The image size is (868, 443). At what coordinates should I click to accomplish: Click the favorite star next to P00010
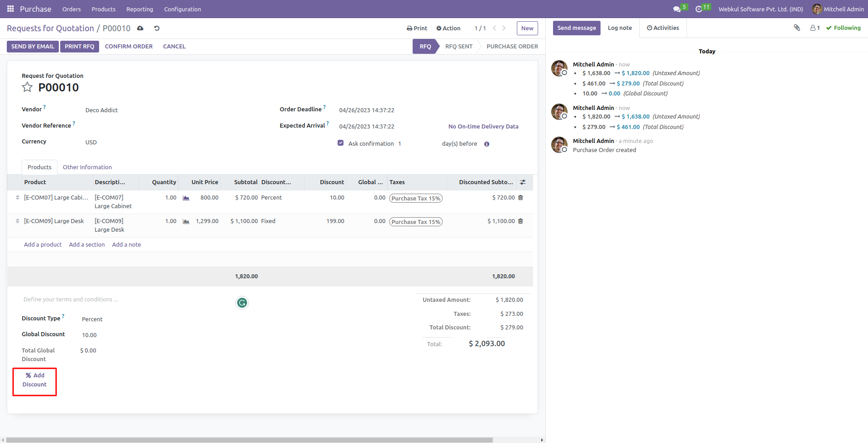pos(27,87)
